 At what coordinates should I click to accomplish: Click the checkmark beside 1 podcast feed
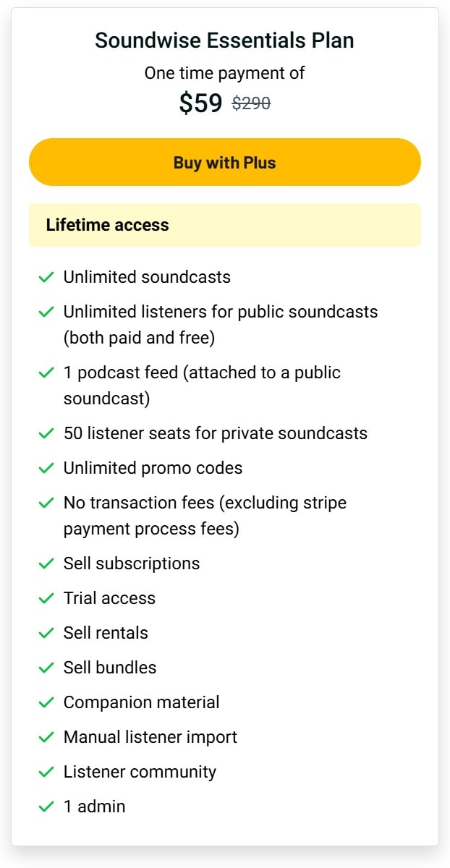(x=46, y=373)
